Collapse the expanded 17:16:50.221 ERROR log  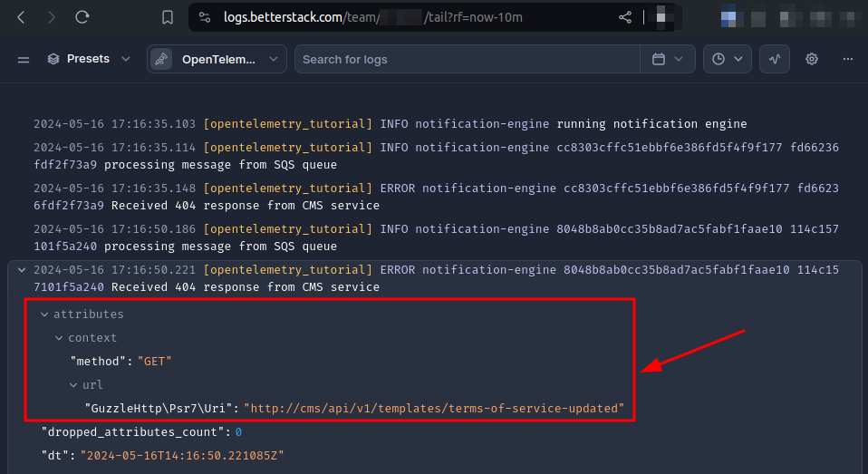[x=22, y=270]
